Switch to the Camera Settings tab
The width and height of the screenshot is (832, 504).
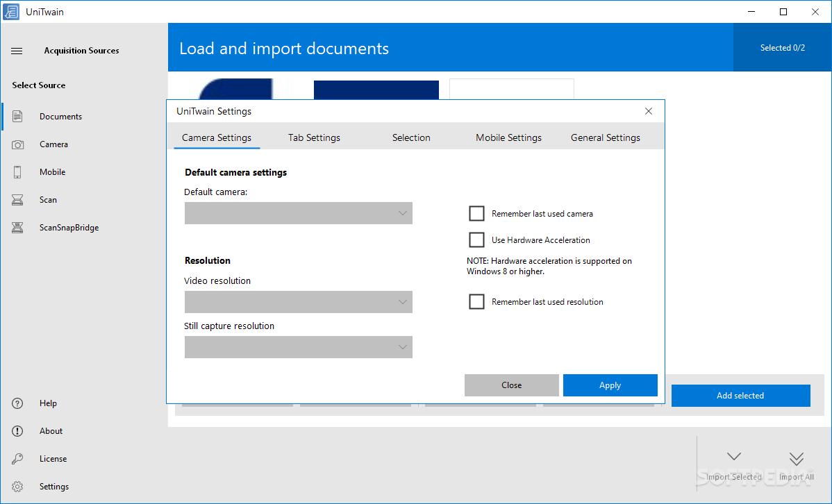pyautogui.click(x=217, y=137)
